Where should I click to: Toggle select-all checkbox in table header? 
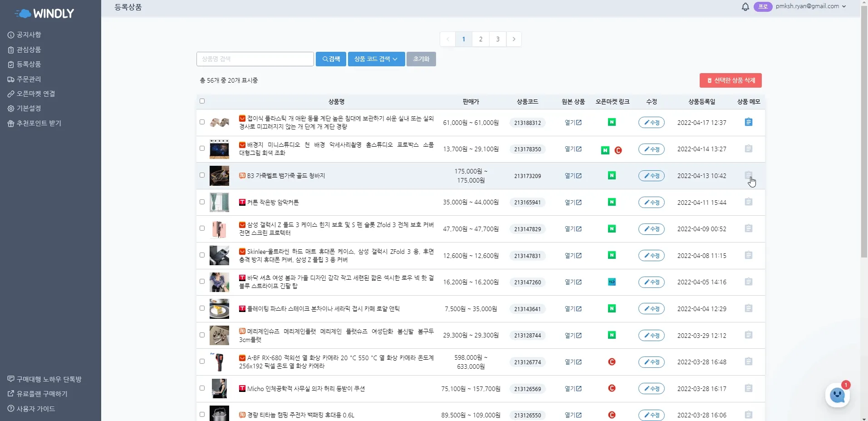pos(202,101)
